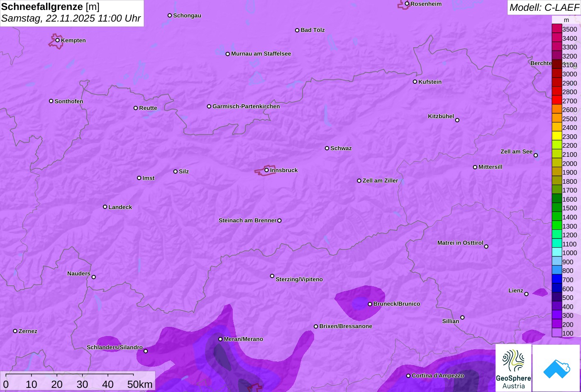The image size is (581, 392).
Task: Click the cyan 1000 m legend swatch
Action: click(x=557, y=252)
